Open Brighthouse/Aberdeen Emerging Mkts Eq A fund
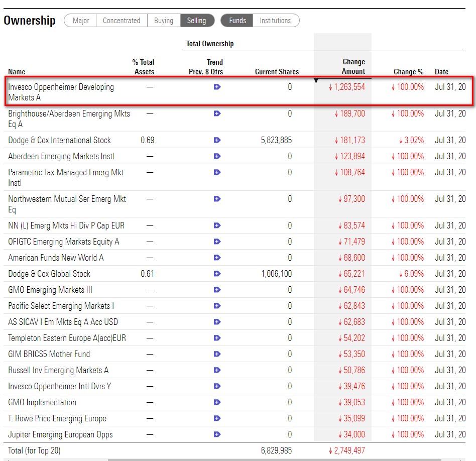476x461 pixels. pos(69,119)
